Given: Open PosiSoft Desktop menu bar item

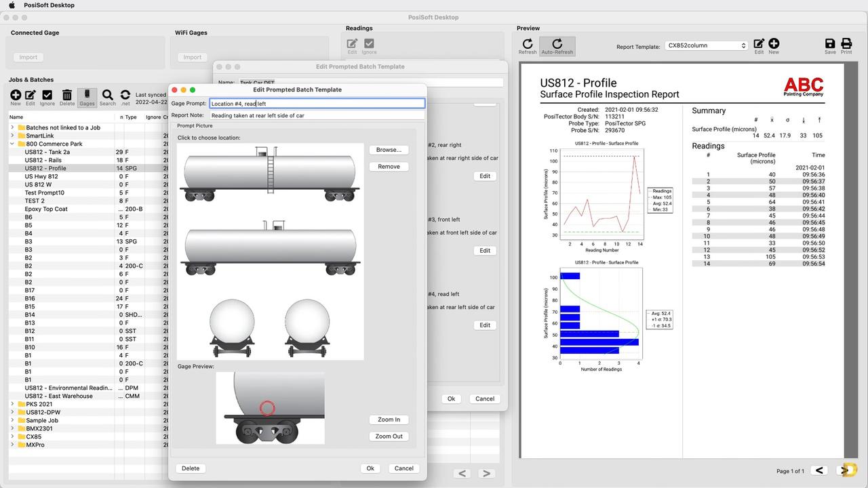Looking at the screenshot, I should click(x=49, y=5).
